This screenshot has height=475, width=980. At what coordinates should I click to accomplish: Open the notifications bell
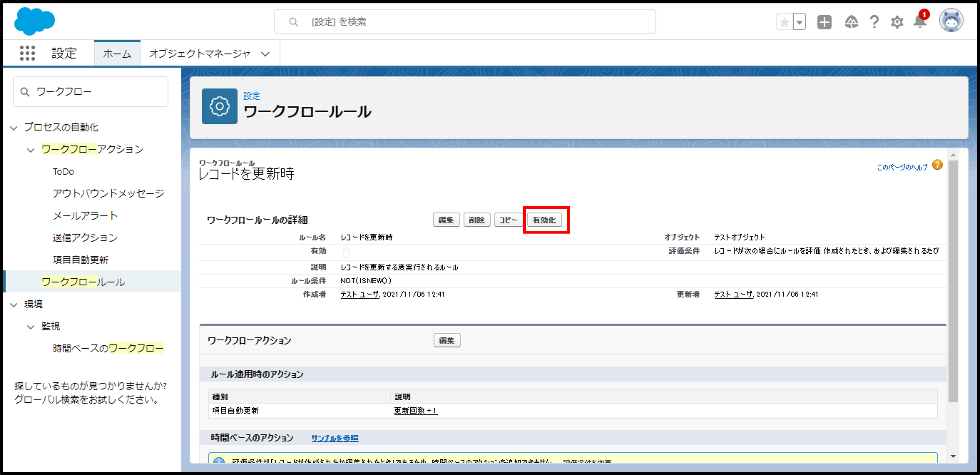(x=920, y=22)
